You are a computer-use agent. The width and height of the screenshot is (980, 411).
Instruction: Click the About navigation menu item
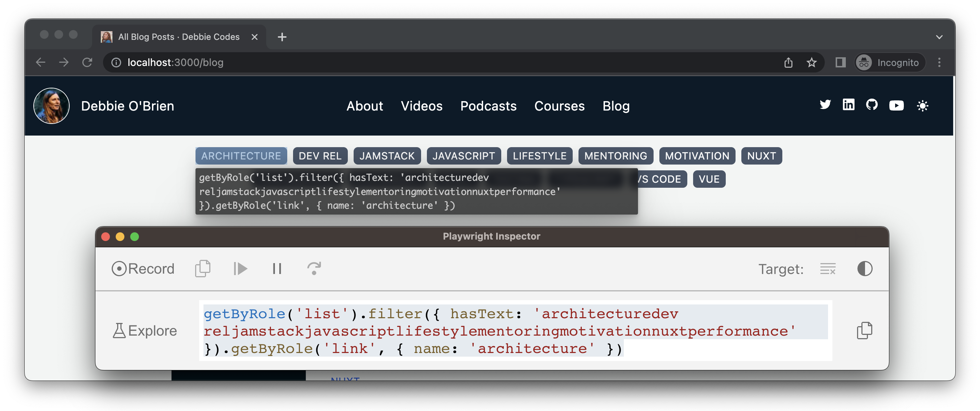coord(365,105)
